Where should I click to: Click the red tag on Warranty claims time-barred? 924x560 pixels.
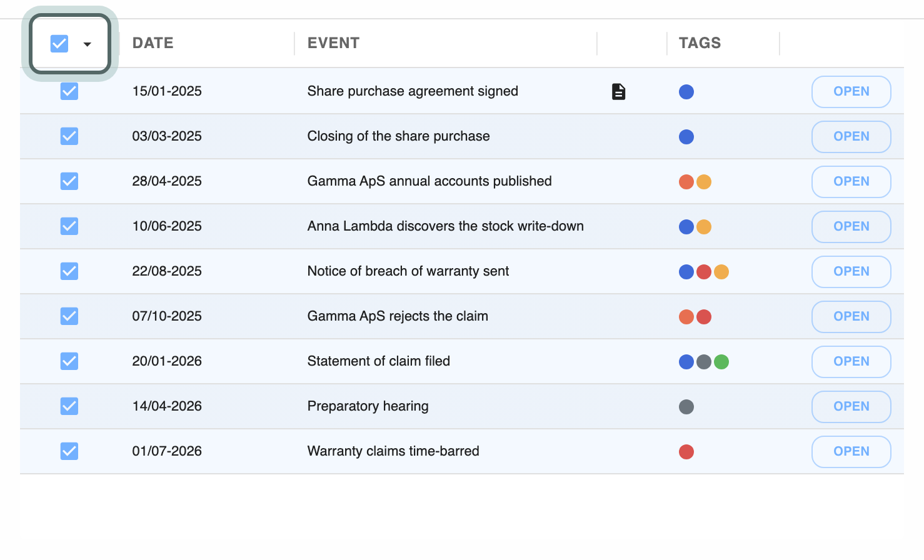tap(686, 452)
